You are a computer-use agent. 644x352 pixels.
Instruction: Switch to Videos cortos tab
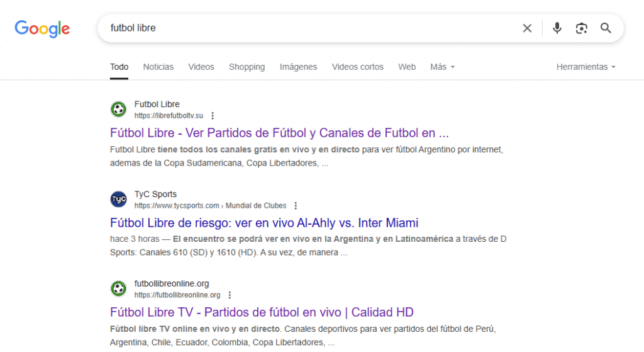point(357,67)
